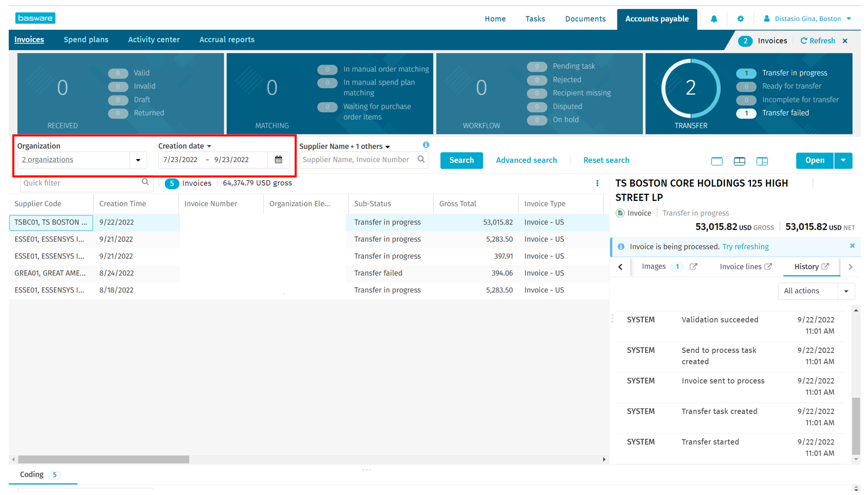Toggle the Valid received filter pill
This screenshot has width=868, height=495.
(x=118, y=73)
